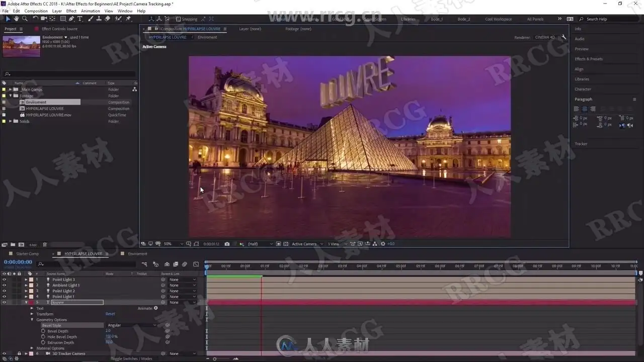
Task: Expand the Transform property group
Action: click(32, 314)
